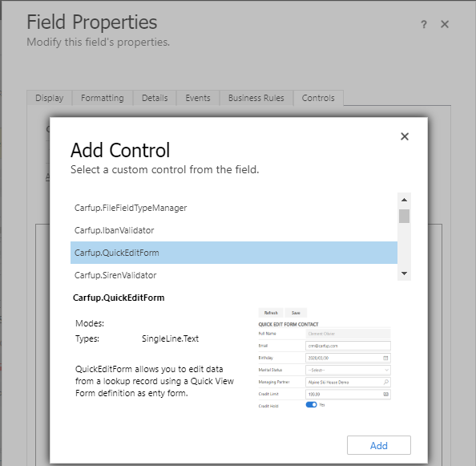
Task: Switch to the Display tab
Action: (50, 98)
